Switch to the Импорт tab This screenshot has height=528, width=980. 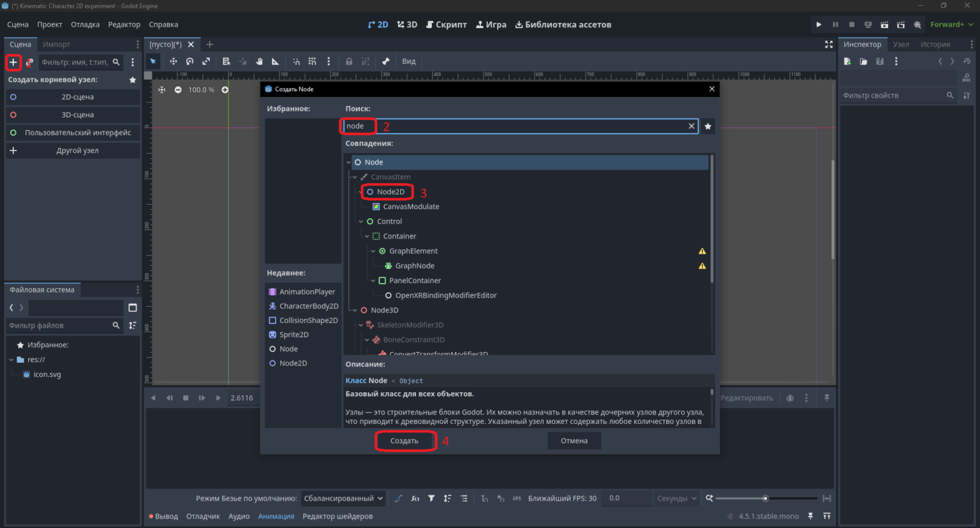pyautogui.click(x=56, y=44)
